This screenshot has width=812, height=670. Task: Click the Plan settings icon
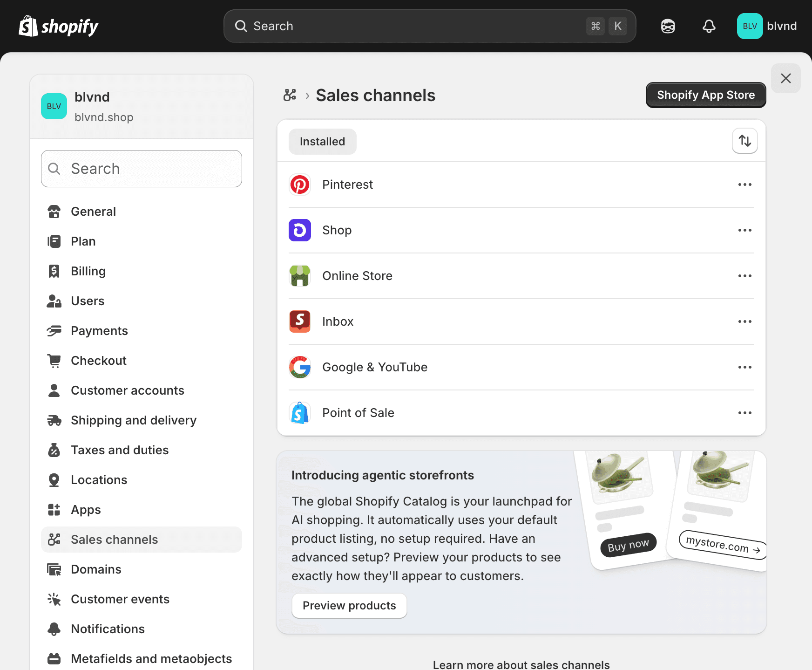[x=54, y=241]
